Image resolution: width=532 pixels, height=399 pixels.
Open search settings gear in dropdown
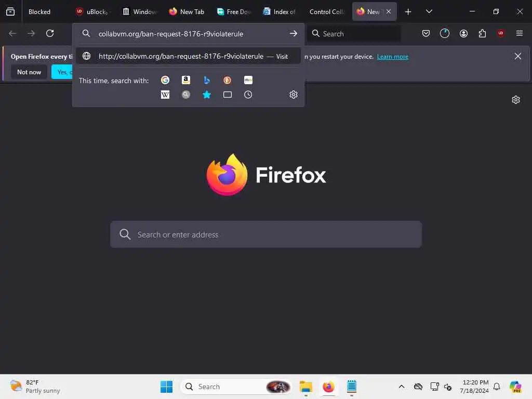294,95
